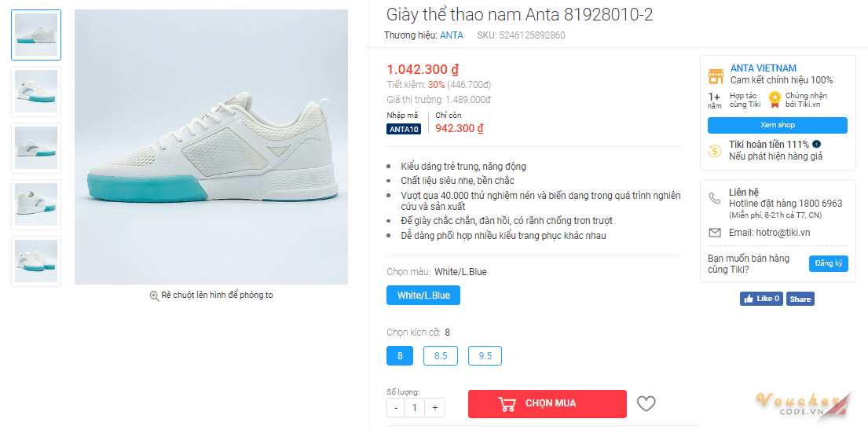Viewport: 868px width, 430px height.
Task: Choose shoe size 9.5
Action: tap(485, 356)
